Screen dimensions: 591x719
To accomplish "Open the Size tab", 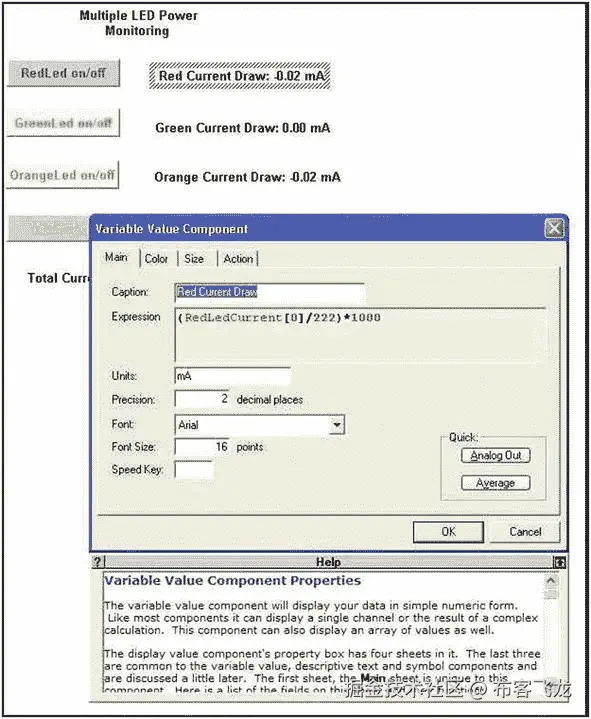I will click(x=194, y=259).
